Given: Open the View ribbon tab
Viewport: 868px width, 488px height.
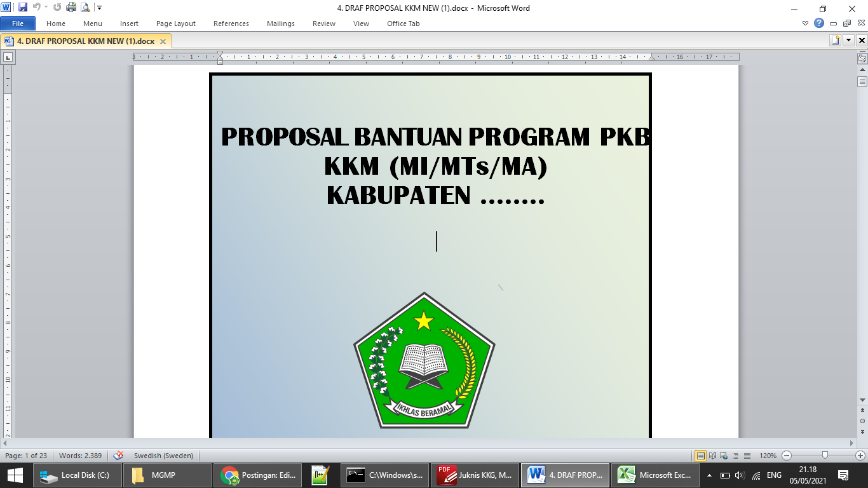Looking at the screenshot, I should pos(361,24).
